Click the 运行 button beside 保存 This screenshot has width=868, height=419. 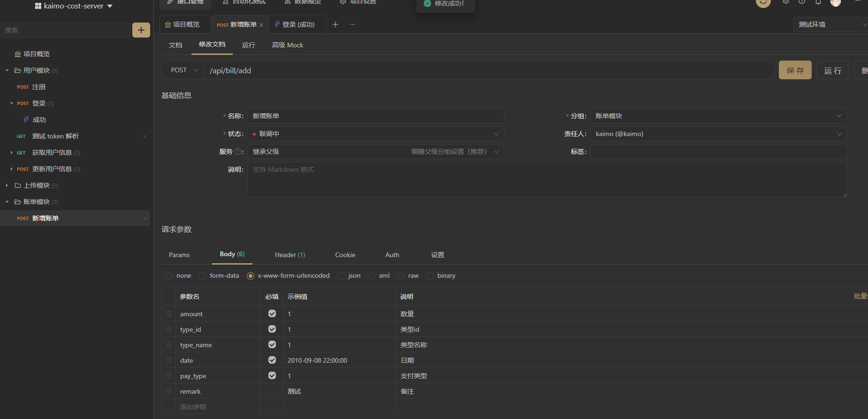[x=833, y=70]
